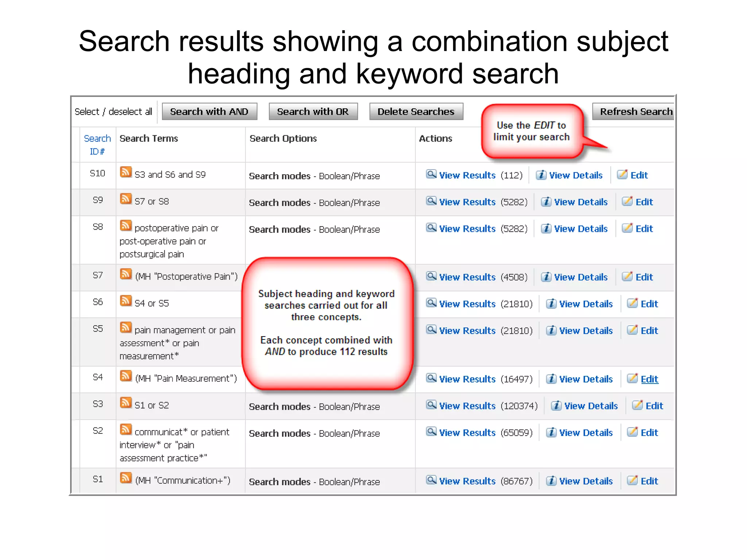Click the Edit link in the S6 row
Screen dimensions: 747x560
pyautogui.click(x=649, y=304)
